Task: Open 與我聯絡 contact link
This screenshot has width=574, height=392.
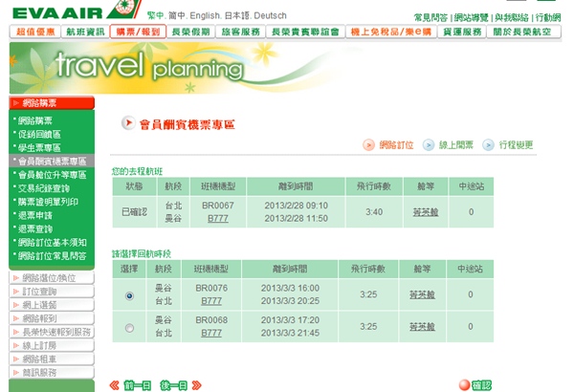Action: pos(512,17)
